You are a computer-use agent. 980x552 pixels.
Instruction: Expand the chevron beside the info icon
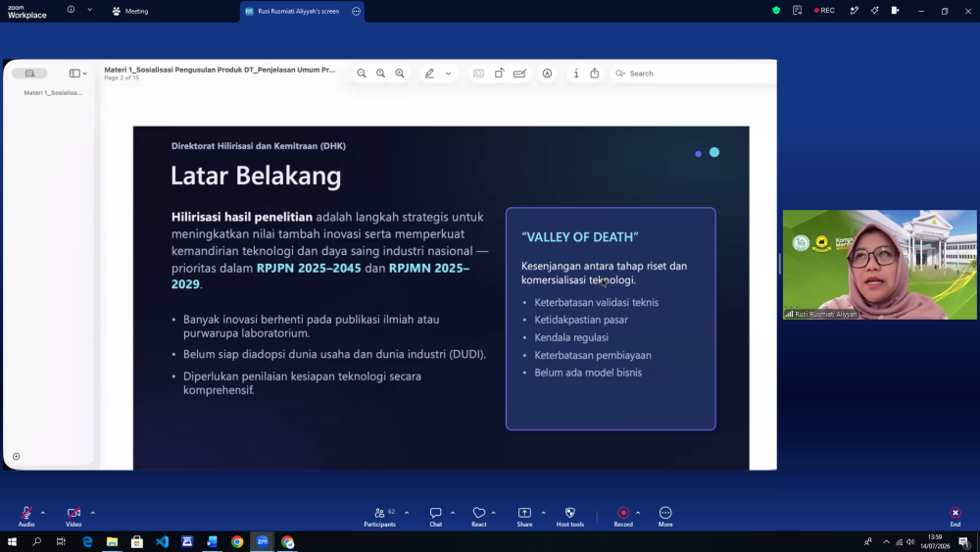pyautogui.click(x=89, y=10)
